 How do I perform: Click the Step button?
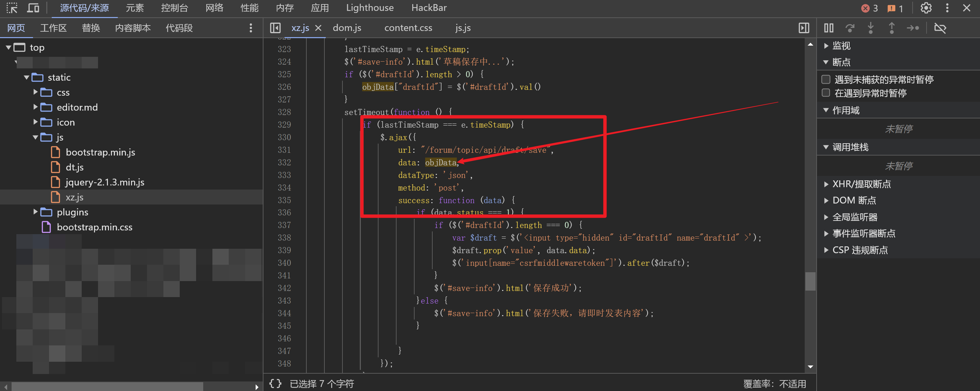tap(913, 28)
